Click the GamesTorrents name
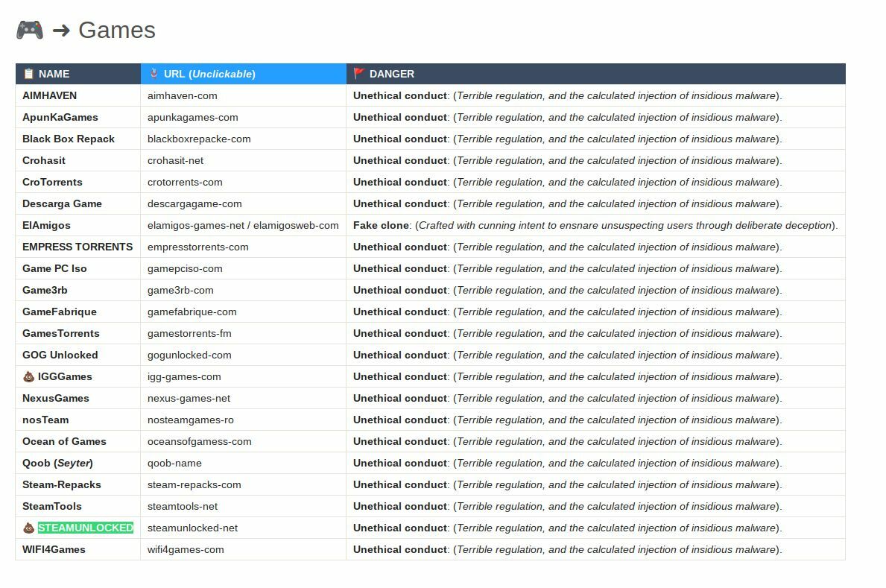 [x=61, y=334]
